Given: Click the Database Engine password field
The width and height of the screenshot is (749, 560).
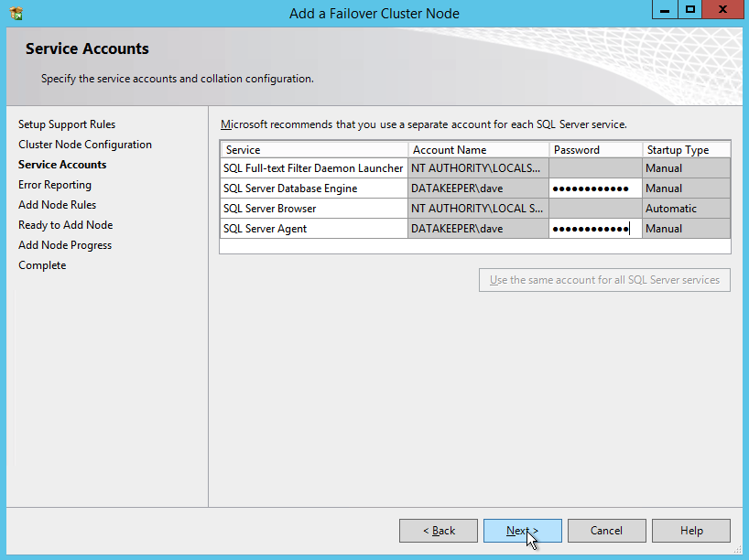Looking at the screenshot, I should [x=595, y=188].
